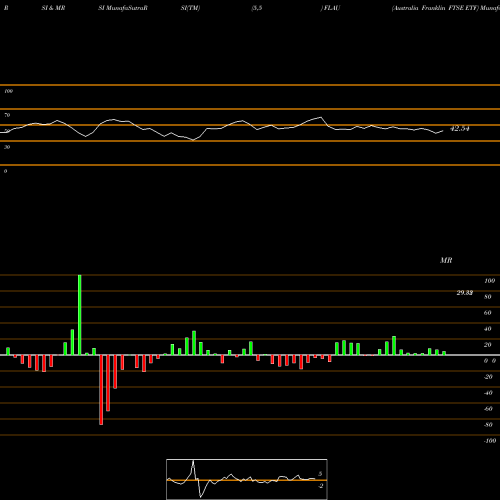Click the 'SI MunafaSutraR' header text

point(123,8)
